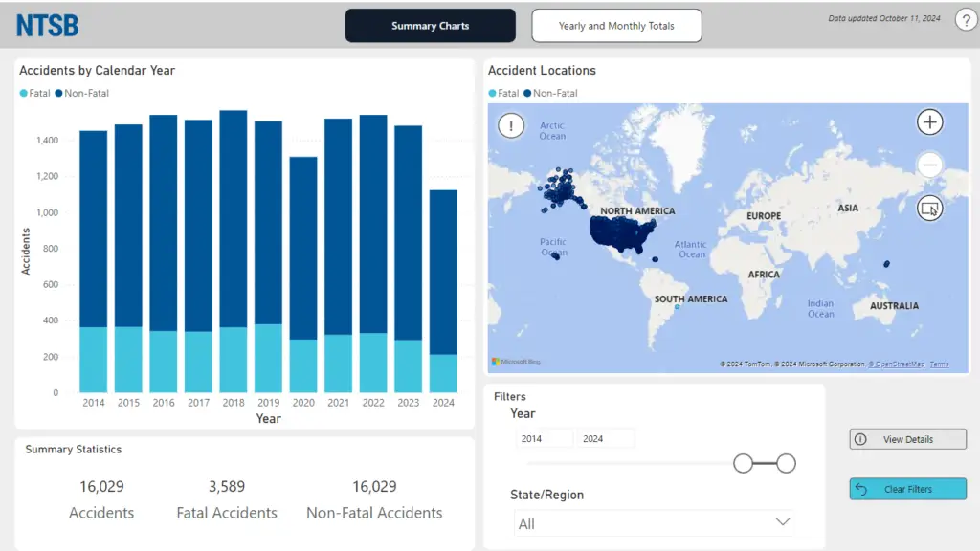Viewport: 980px width, 551px height.
Task: Toggle Non-Fatal legend in Accidents by Calendar Year
Action: click(x=82, y=93)
